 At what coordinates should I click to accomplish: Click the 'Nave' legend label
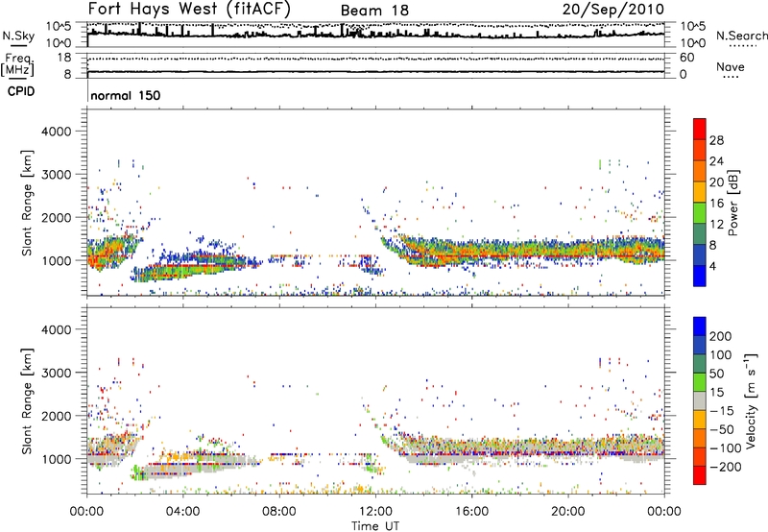click(731, 67)
